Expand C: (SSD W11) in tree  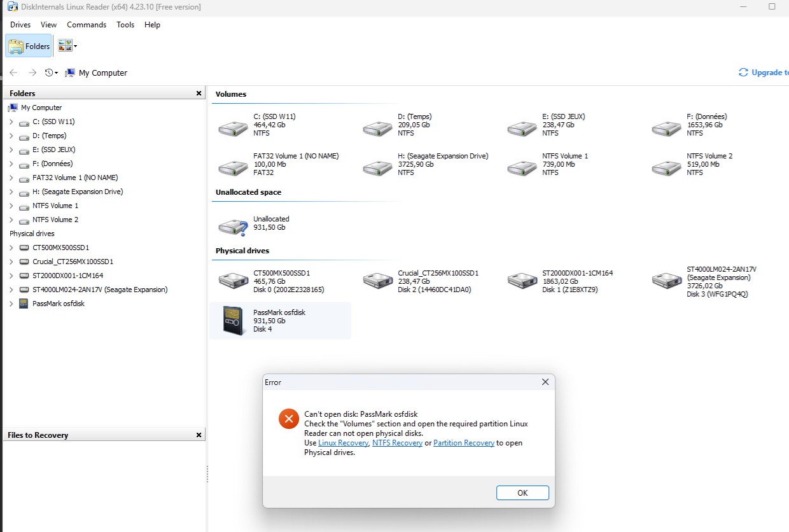[x=11, y=122]
